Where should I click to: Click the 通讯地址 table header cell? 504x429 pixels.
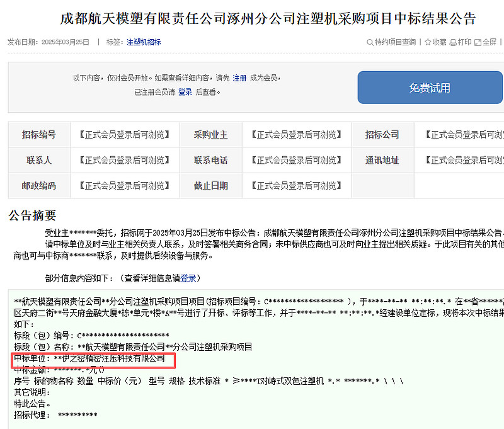382,160
